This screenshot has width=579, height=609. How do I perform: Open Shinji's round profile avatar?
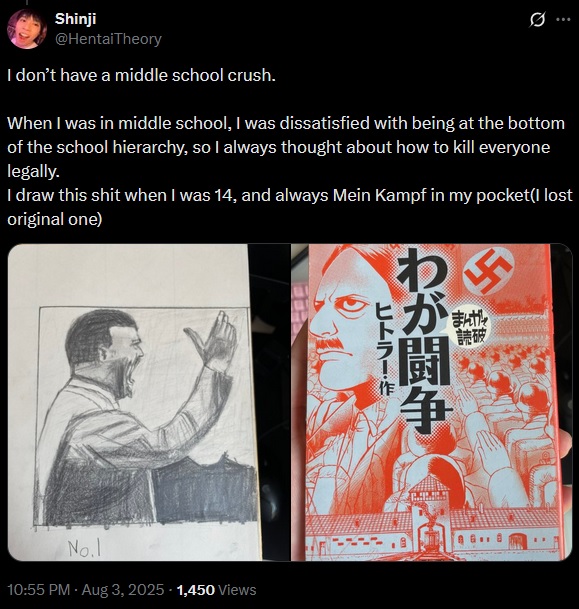click(27, 29)
